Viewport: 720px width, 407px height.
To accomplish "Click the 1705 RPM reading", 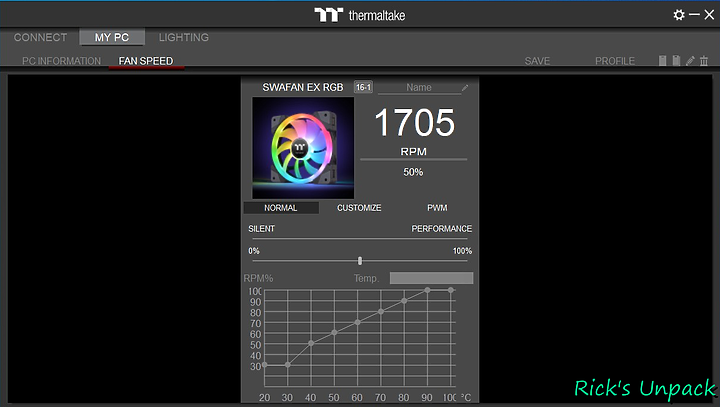I will [x=414, y=123].
